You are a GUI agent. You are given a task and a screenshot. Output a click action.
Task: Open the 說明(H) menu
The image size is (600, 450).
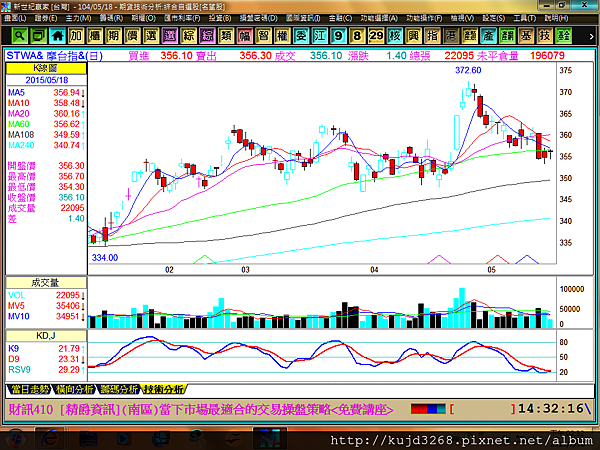[x=556, y=18]
